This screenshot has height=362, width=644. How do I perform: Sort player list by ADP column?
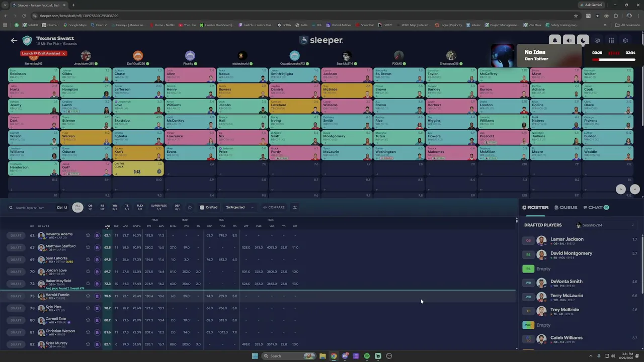[x=107, y=226]
